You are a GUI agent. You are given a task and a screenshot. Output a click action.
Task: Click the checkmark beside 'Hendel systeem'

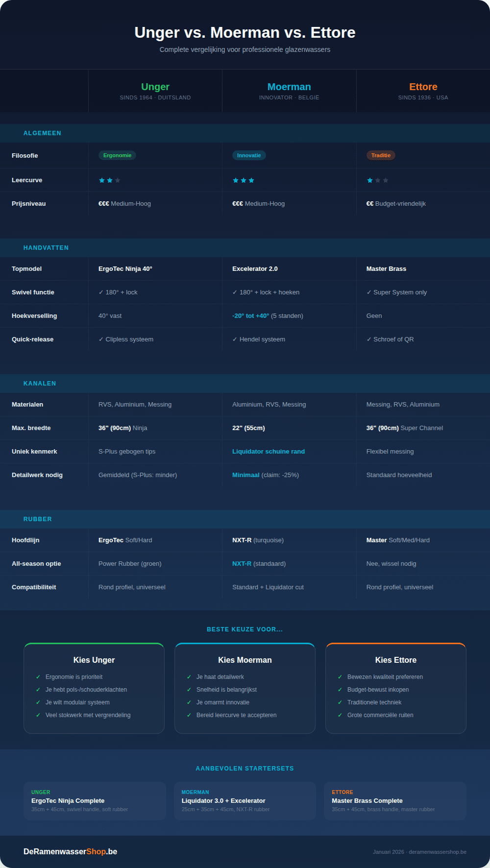[235, 339]
